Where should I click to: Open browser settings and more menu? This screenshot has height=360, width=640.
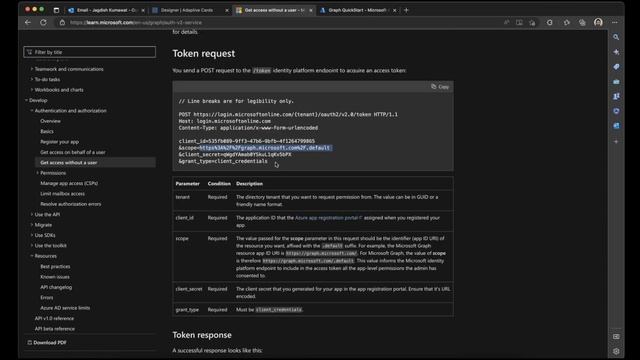(x=615, y=22)
